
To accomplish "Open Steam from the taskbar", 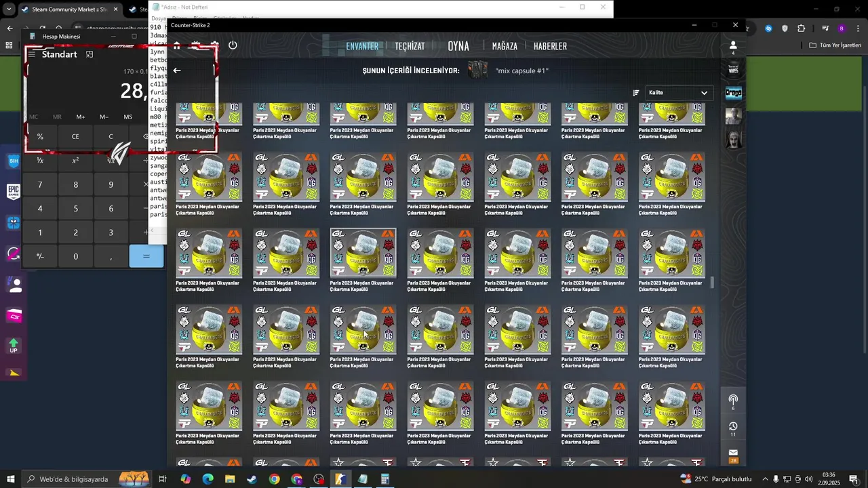I will (x=252, y=479).
